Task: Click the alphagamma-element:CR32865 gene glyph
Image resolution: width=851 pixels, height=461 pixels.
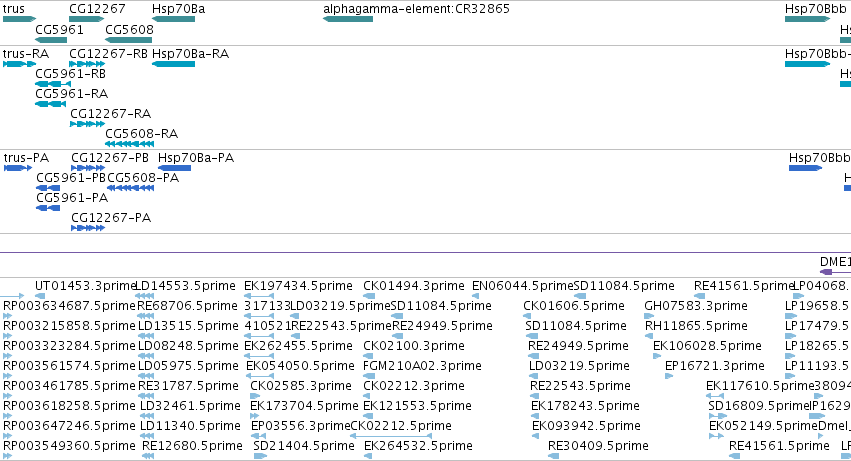Action: pos(348,19)
